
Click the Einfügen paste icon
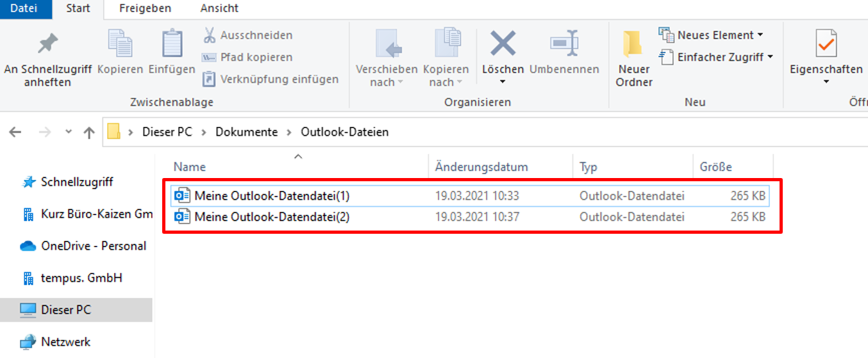[172, 44]
